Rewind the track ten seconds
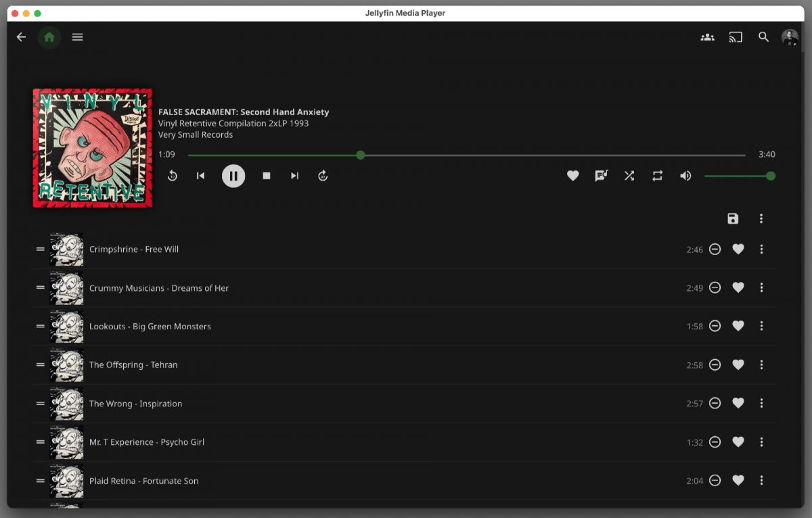The image size is (812, 518). 173,176
